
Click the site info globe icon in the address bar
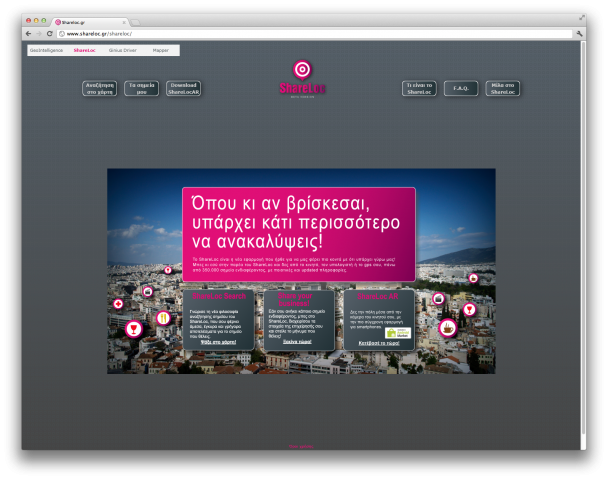(62, 34)
